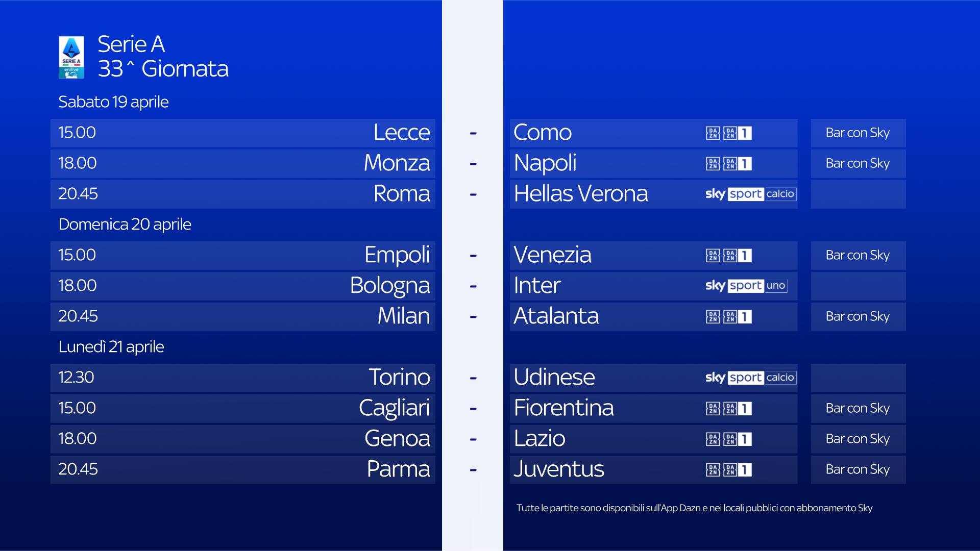Screen dimensions: 980x551
Task: Click Sky Sport Calcio logo for Torino-Udinese
Action: (750, 378)
